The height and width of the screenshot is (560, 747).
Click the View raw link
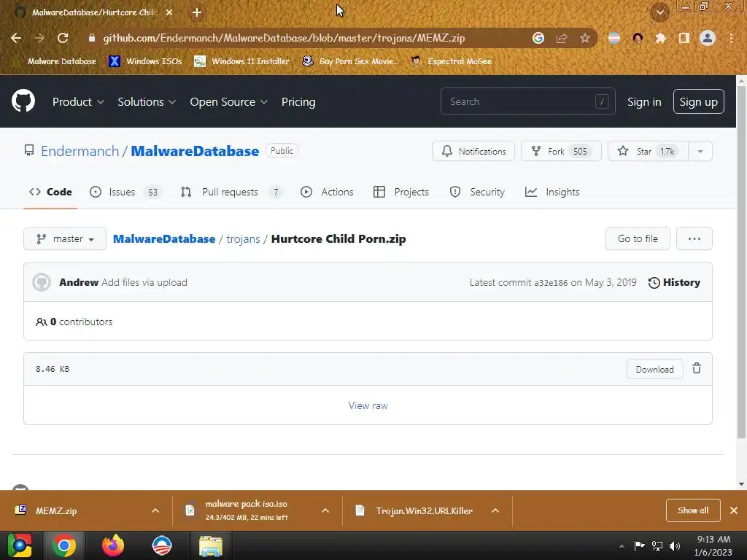[368, 405]
